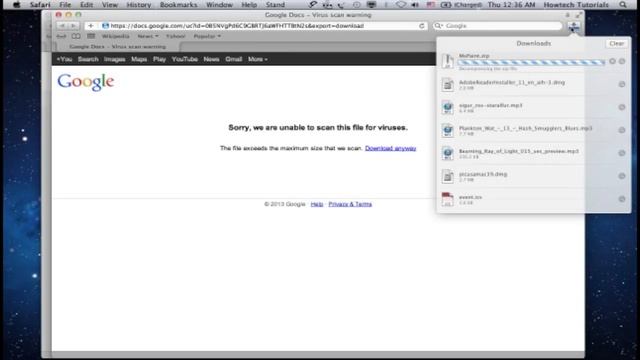The height and width of the screenshot is (360, 640).
Task: Open the Privacy & Terms link
Action: (350, 204)
